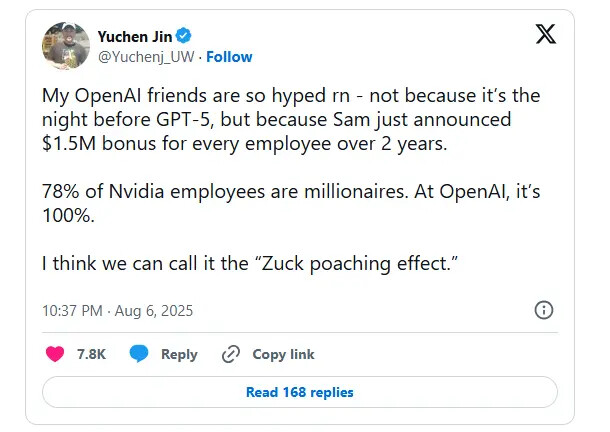Click the Copy link text
Viewport: 610px width, 432px height.
point(283,354)
